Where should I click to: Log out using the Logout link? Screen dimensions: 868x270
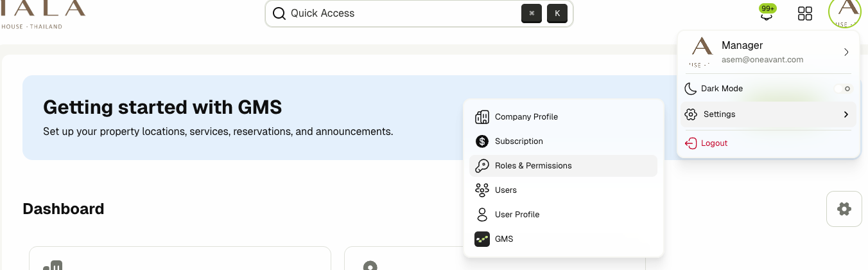coord(714,143)
